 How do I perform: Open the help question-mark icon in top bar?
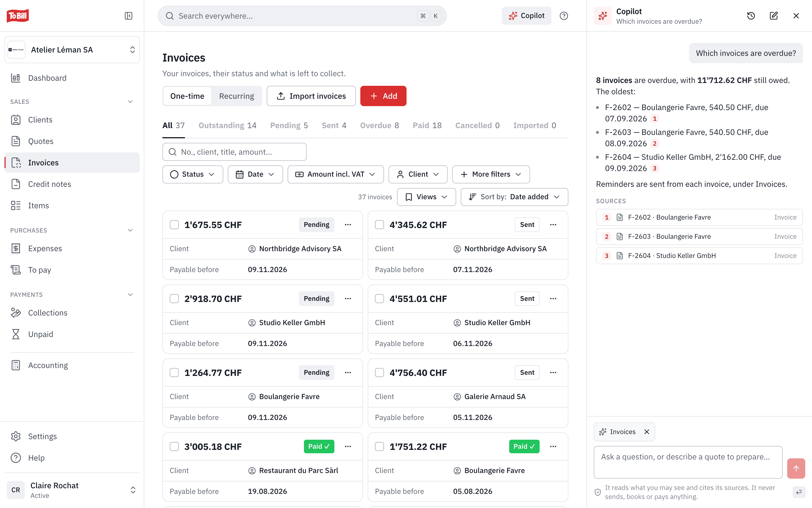click(x=564, y=16)
